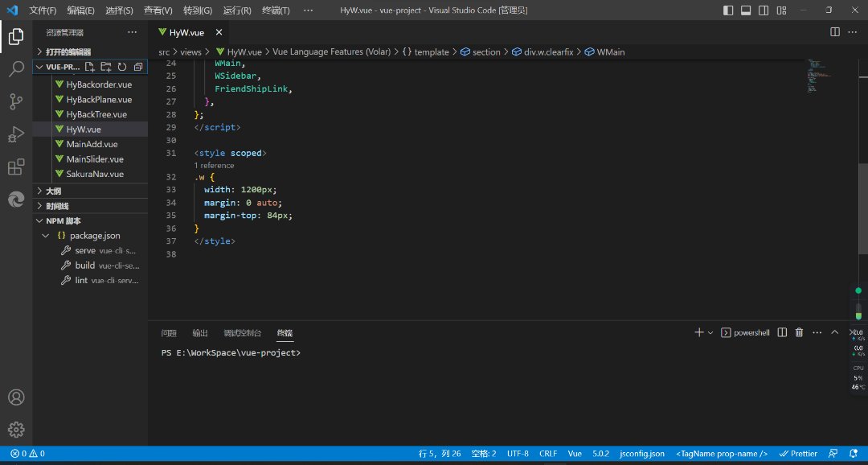Open Run and Debug view

coord(16,134)
